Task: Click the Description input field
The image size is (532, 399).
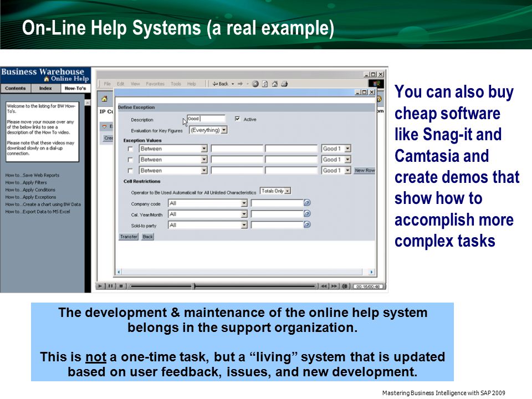Action: click(206, 119)
